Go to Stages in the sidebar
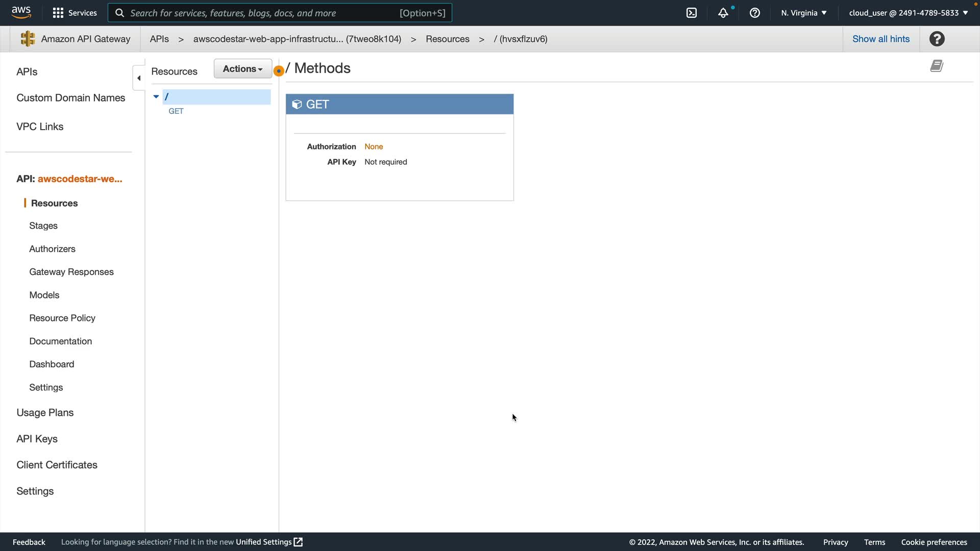The image size is (980, 551). 43,226
